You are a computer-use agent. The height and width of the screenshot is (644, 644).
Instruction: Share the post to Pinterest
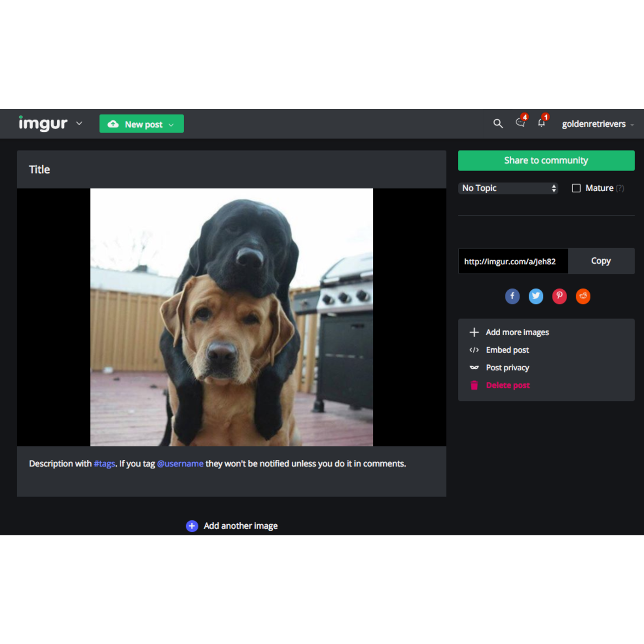coord(559,296)
